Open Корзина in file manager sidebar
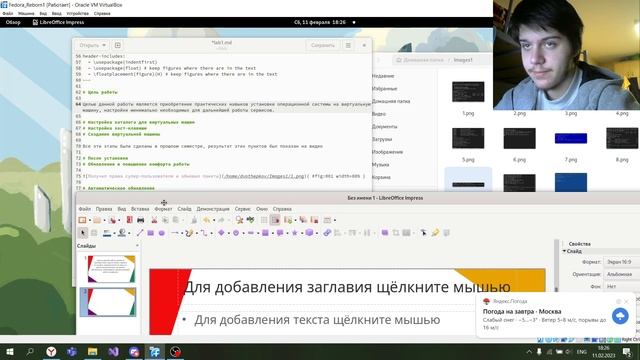Viewport: 640px width, 360px height. pos(381,177)
